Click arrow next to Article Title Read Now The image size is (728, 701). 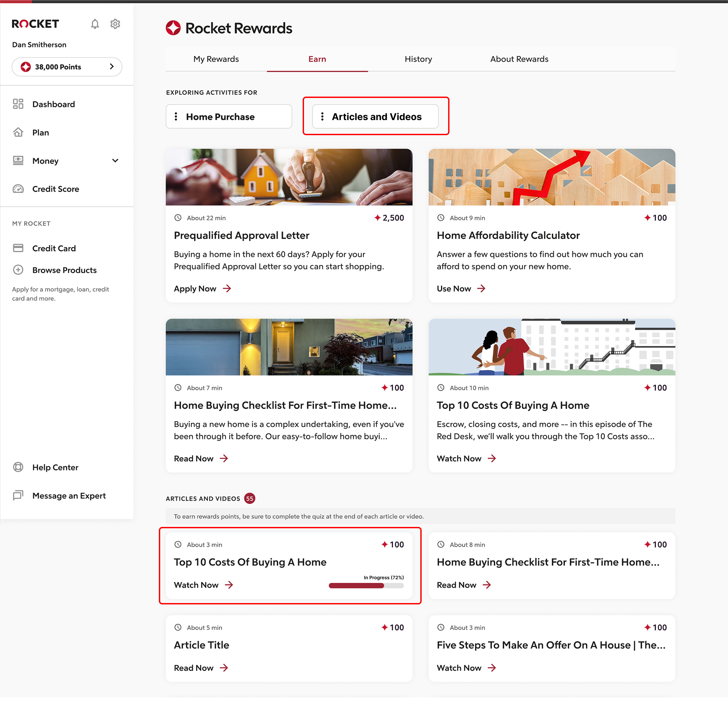tap(224, 668)
